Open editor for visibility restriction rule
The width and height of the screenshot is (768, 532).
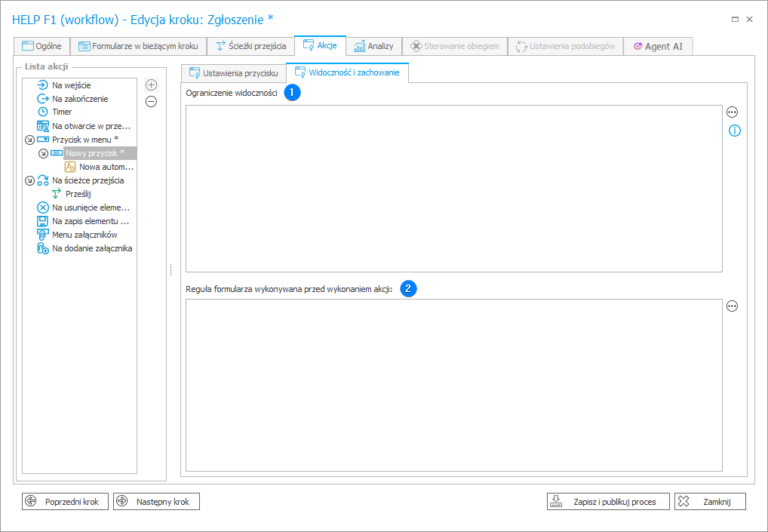(x=732, y=112)
